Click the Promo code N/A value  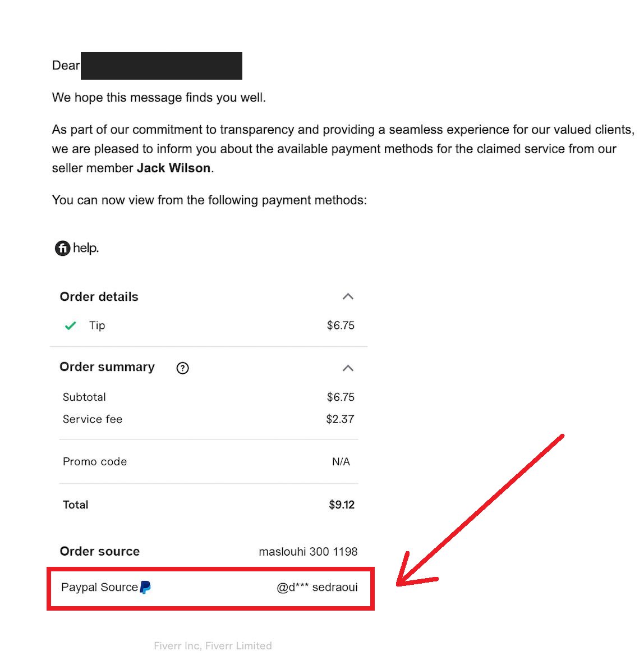(341, 462)
